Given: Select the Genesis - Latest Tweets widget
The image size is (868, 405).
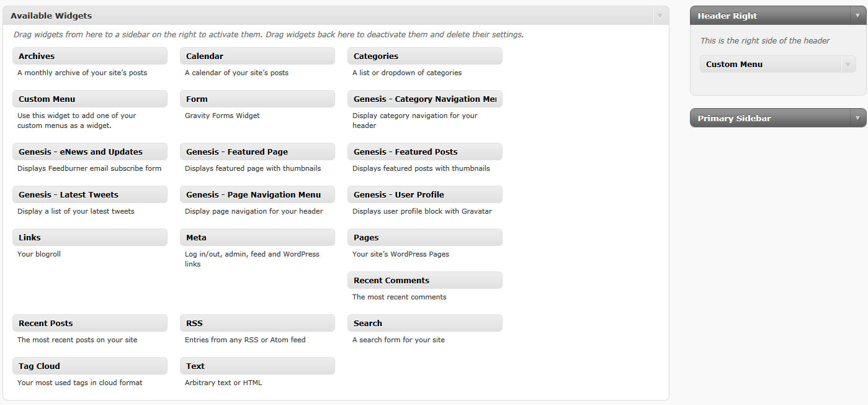Looking at the screenshot, I should click(x=89, y=194).
